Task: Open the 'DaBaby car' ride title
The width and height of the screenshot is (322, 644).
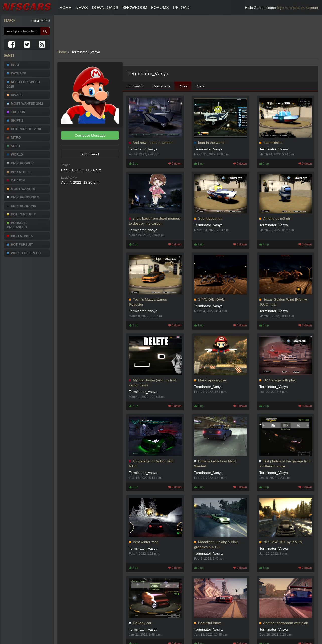Action: 142,623
